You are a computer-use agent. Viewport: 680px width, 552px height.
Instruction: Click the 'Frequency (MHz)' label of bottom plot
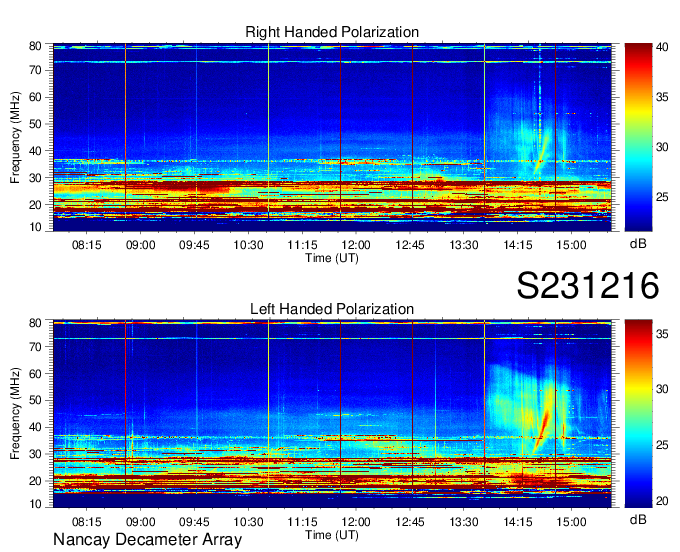click(15, 414)
